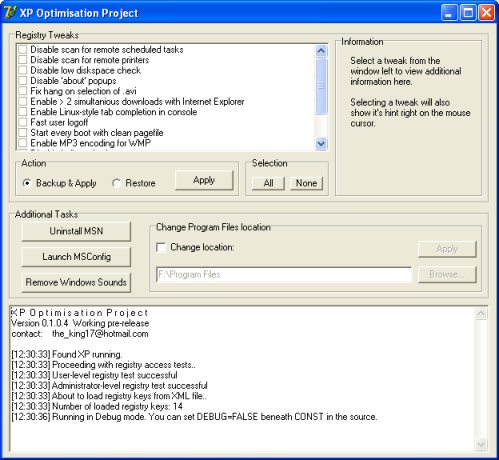This screenshot has height=460, width=499.
Task: Click 'Administrator-level registry test successful' log line
Action: [x=130, y=386]
